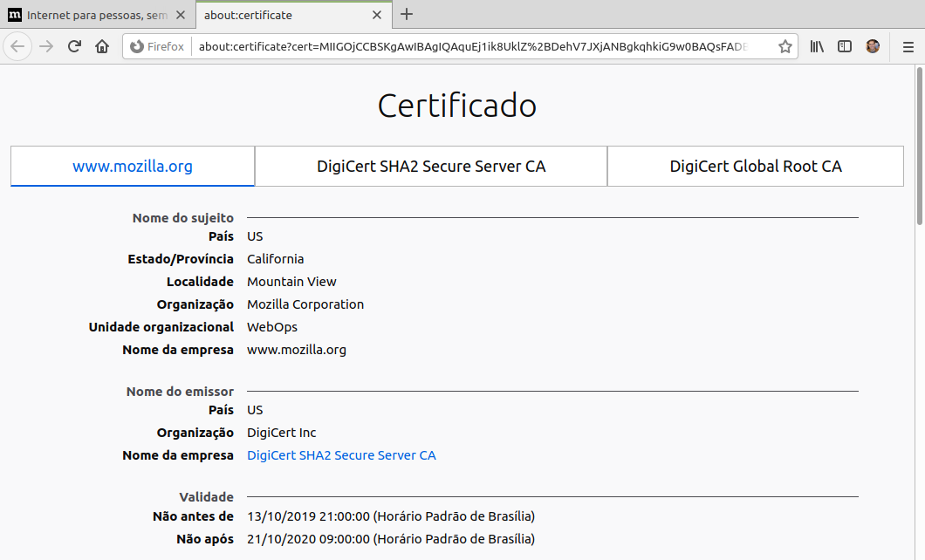This screenshot has height=560, width=925.
Task: Click the Nome do emissor section label
Action: tap(180, 392)
